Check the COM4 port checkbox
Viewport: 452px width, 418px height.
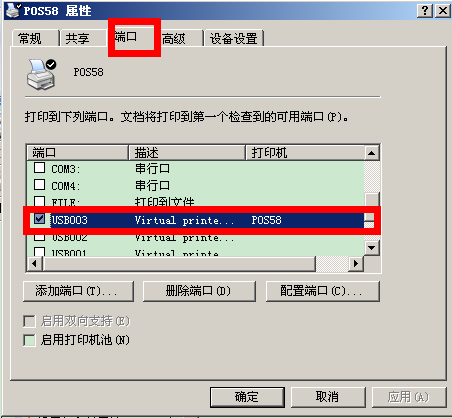click(39, 184)
